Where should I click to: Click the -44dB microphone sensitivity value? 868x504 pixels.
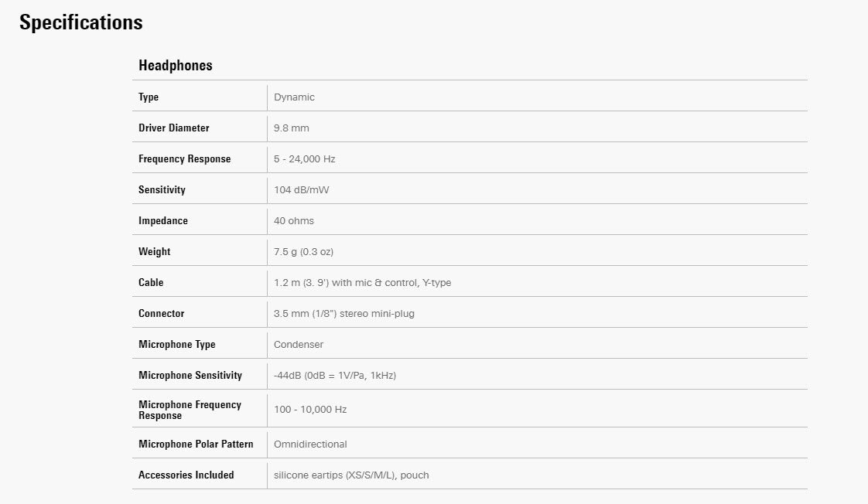pos(334,376)
